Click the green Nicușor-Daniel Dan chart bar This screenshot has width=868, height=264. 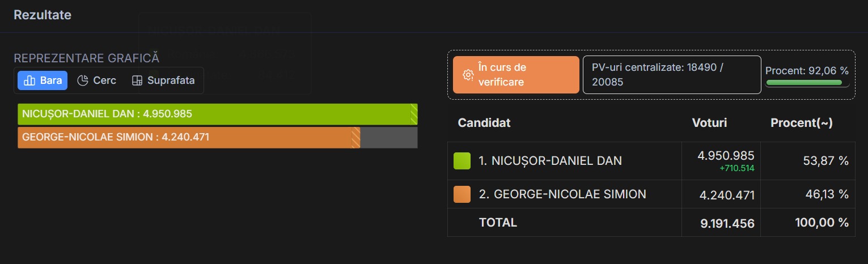click(x=215, y=114)
